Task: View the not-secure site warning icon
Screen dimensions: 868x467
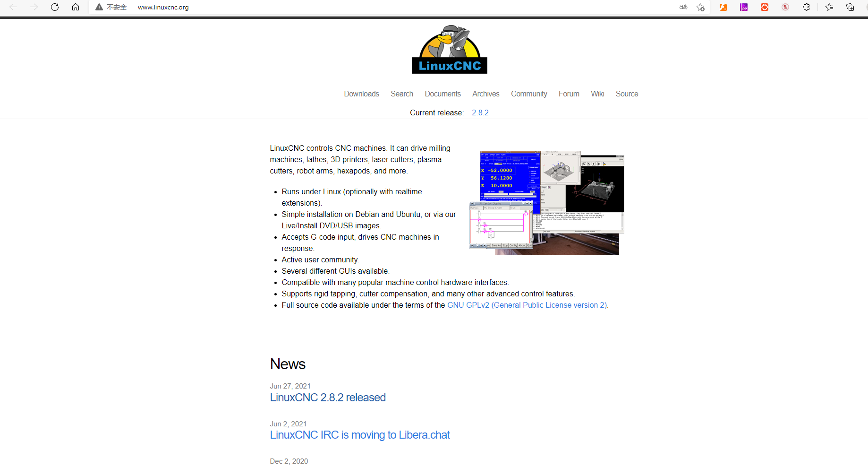Action: (99, 7)
